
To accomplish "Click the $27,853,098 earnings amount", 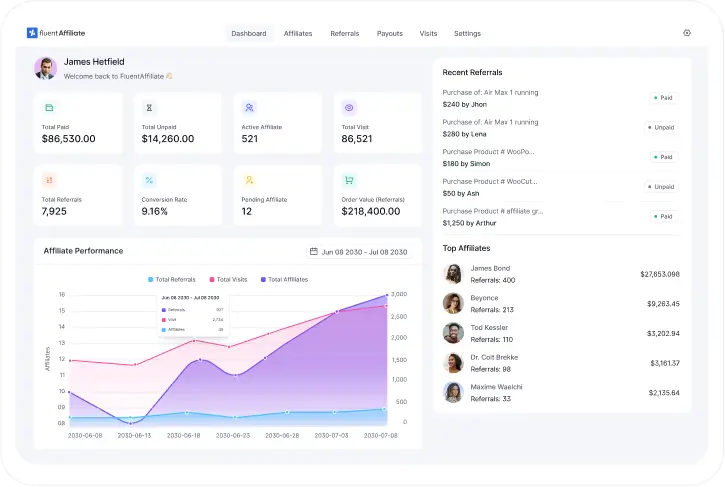I will [x=660, y=274].
